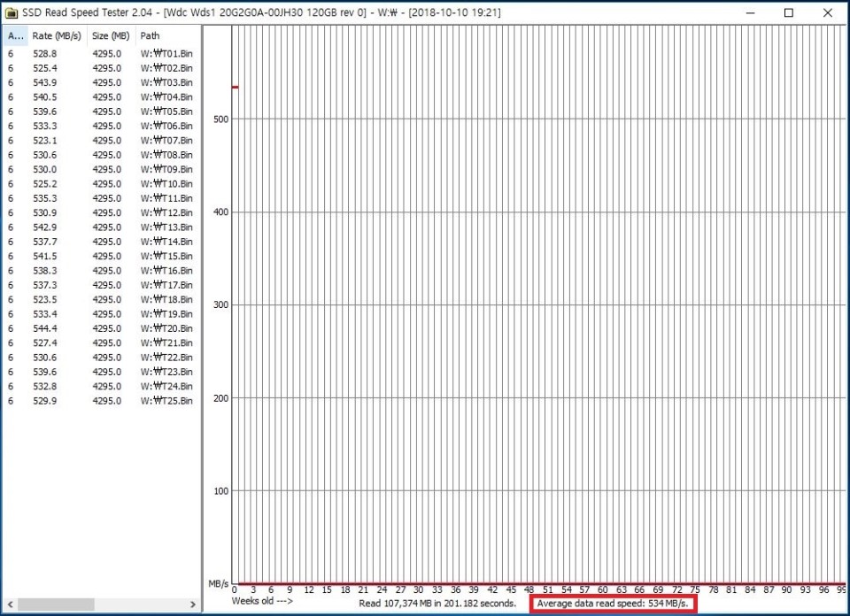This screenshot has height=616, width=850.
Task: Click the 530.9 rate value
Action: coord(44,213)
